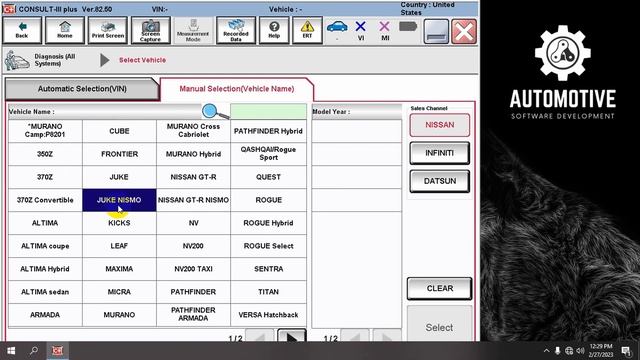Go to previous vehicle name page

[x=260, y=336]
